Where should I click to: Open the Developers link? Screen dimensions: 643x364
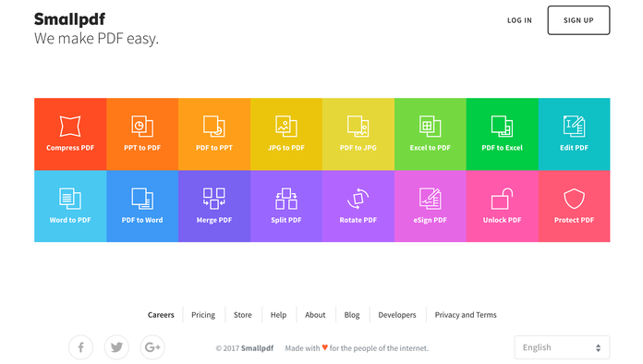click(397, 315)
